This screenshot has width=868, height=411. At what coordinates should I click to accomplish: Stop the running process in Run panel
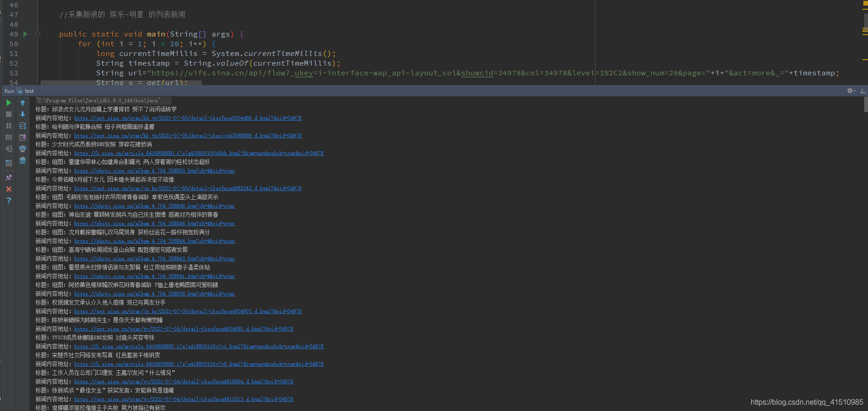(x=9, y=114)
